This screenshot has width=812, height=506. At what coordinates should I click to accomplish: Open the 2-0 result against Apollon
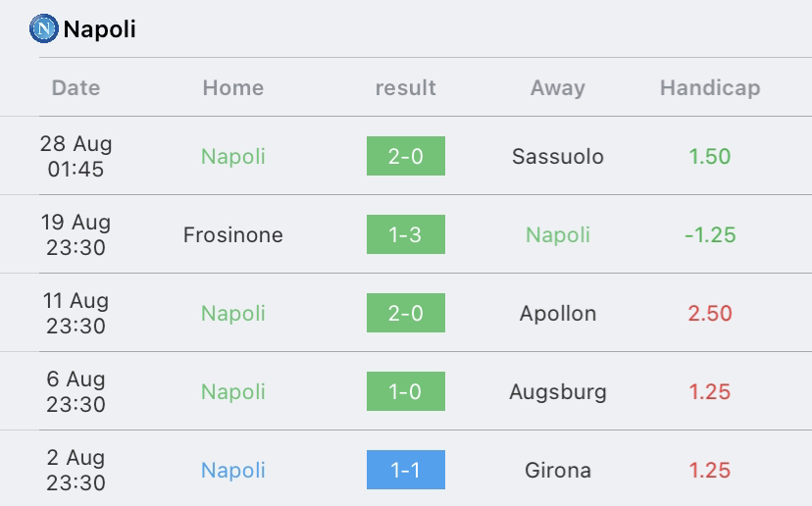point(406,313)
